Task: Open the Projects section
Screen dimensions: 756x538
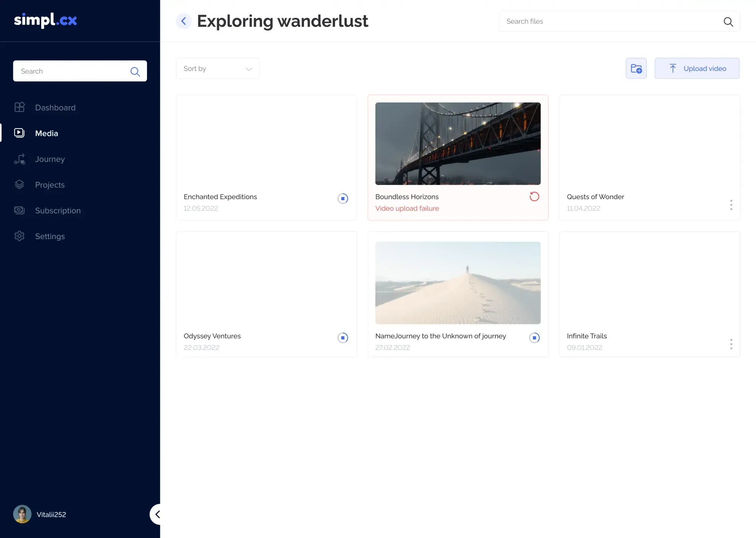Action: tap(50, 185)
